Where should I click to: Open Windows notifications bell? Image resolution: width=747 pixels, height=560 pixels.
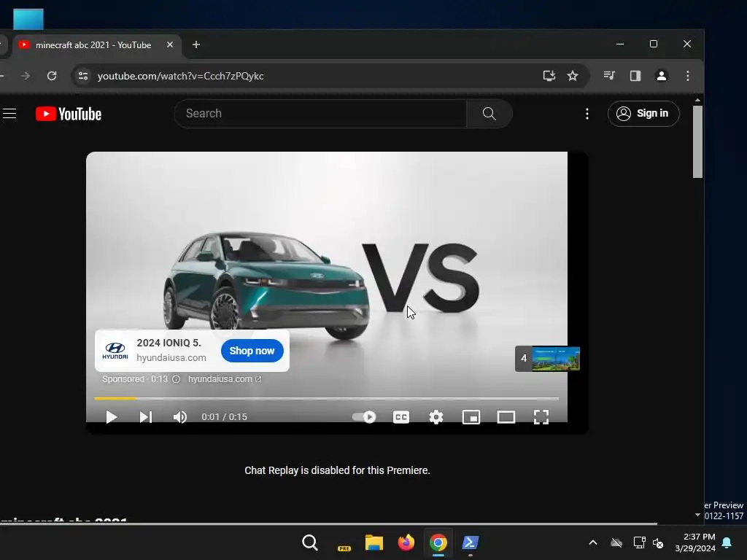point(727,542)
